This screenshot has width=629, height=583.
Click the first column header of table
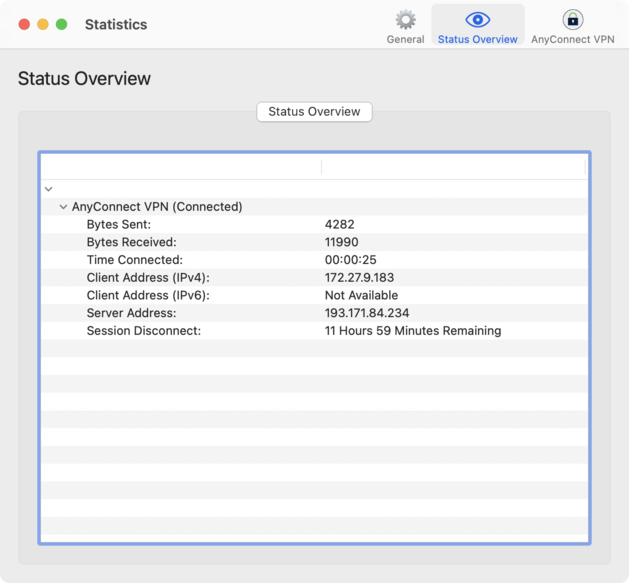click(181, 167)
